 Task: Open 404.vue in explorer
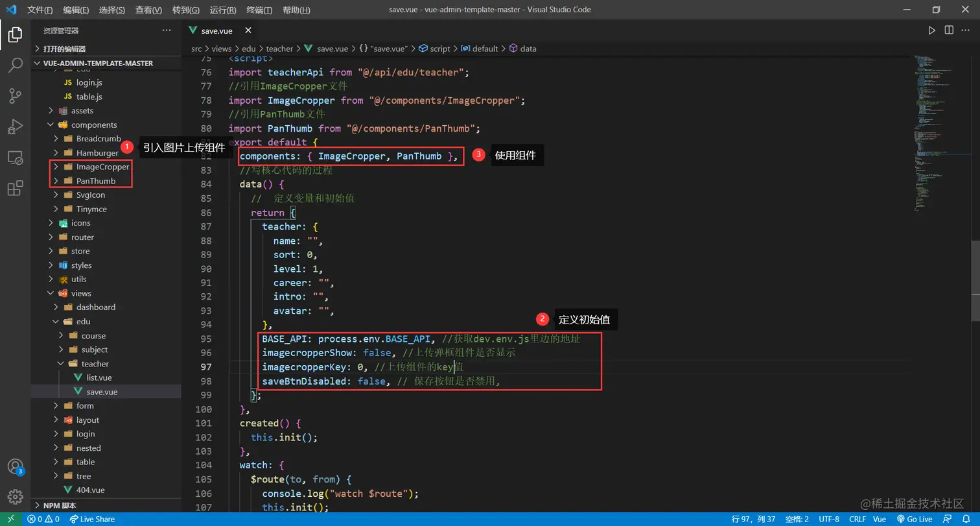pyautogui.click(x=106, y=490)
